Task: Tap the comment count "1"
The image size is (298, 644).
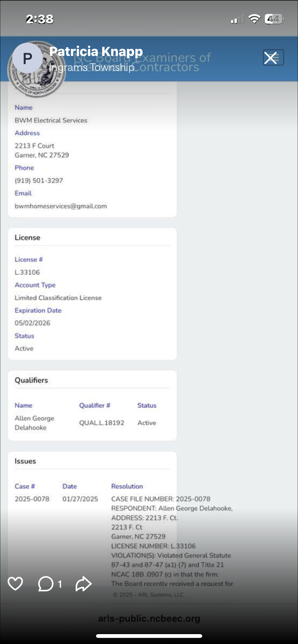Action: point(60,584)
